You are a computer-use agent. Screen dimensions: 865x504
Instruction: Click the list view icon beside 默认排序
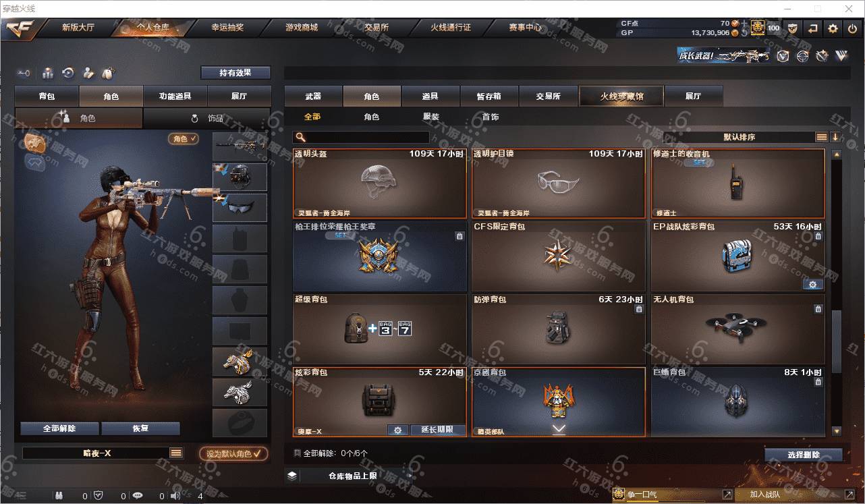[x=822, y=137]
